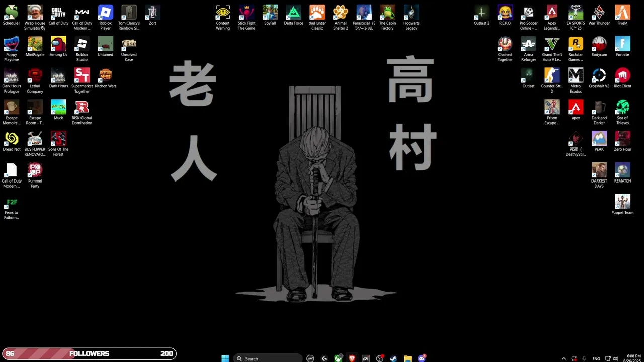Open Discord from the taskbar
644x362 pixels.
click(422, 358)
